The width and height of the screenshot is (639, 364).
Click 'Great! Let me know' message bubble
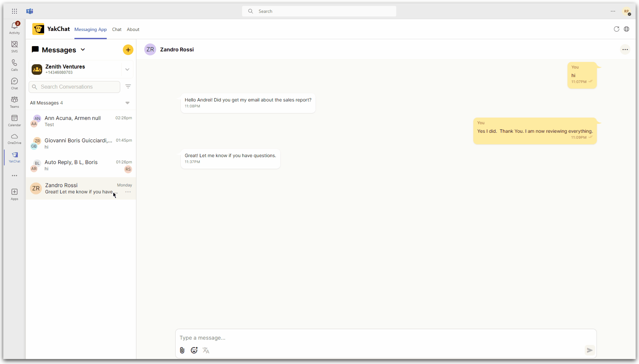230,158
